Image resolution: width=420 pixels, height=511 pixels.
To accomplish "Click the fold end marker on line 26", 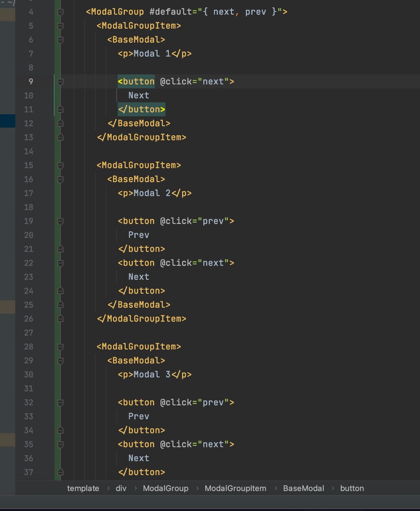I will pos(60,319).
